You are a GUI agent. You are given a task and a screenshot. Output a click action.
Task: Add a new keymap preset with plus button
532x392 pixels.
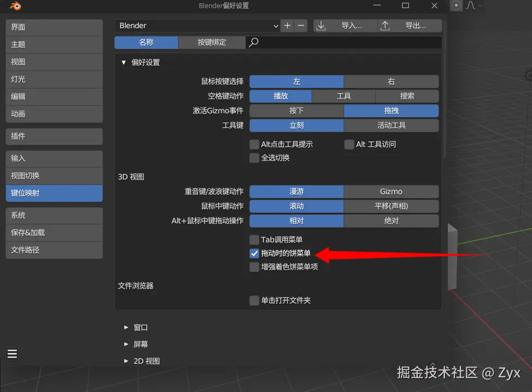click(x=287, y=25)
